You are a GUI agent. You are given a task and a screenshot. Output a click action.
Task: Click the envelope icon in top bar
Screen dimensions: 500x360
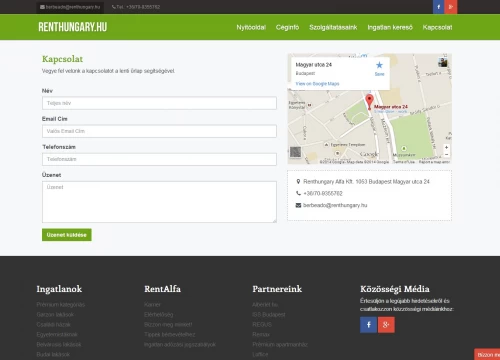(42, 7)
